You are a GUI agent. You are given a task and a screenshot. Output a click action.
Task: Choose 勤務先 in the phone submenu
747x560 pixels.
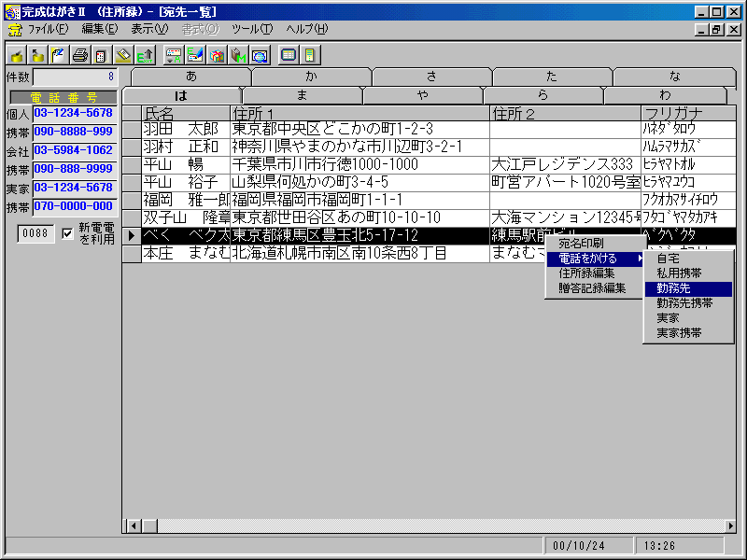tap(688, 288)
